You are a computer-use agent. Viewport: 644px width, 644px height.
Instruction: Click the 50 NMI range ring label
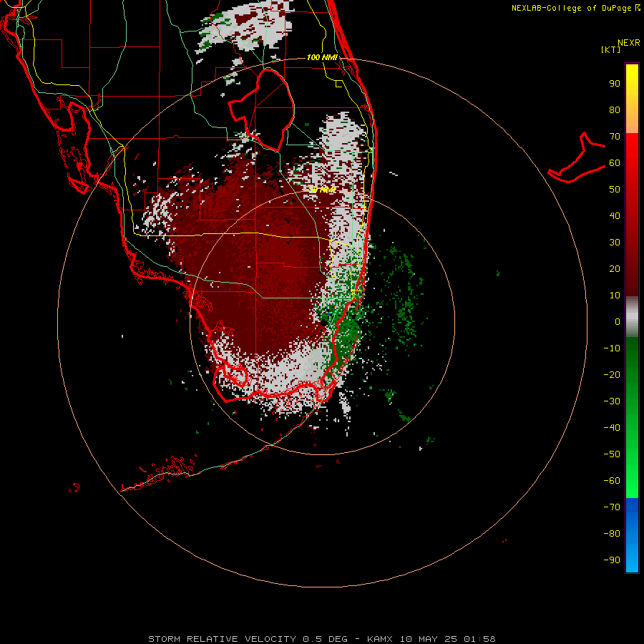tap(322, 190)
